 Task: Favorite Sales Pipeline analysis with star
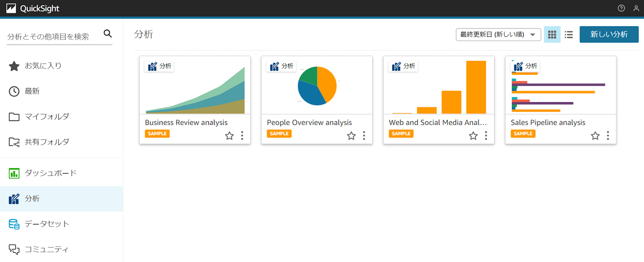[595, 136]
